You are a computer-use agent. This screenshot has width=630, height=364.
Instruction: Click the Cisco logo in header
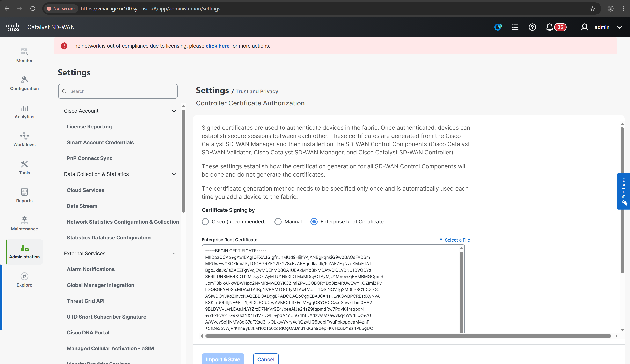(13, 27)
